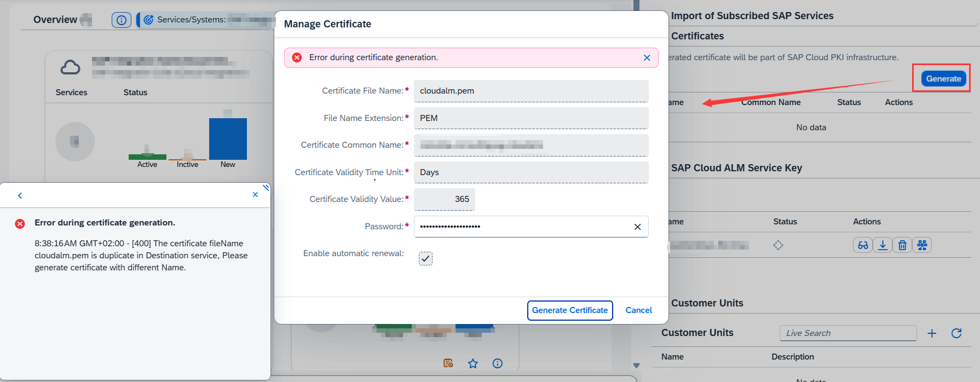The width and height of the screenshot is (980, 382).
Task: Select the blue New status bar
Action: [228, 138]
